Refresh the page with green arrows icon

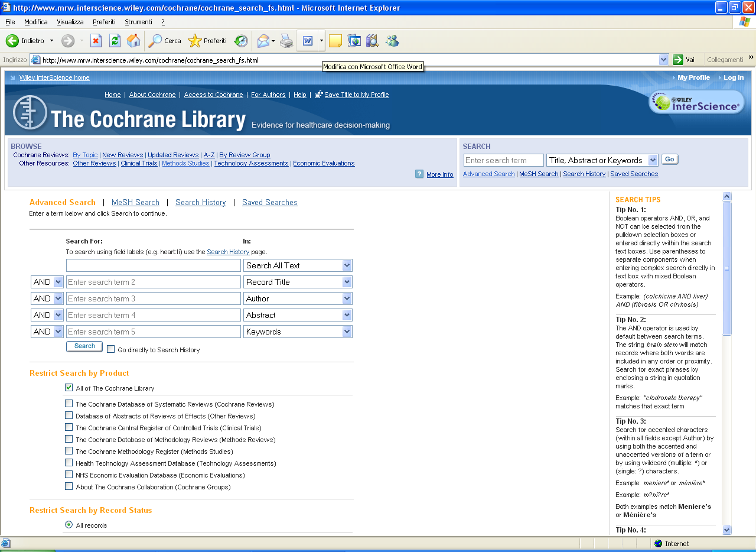[x=115, y=41]
